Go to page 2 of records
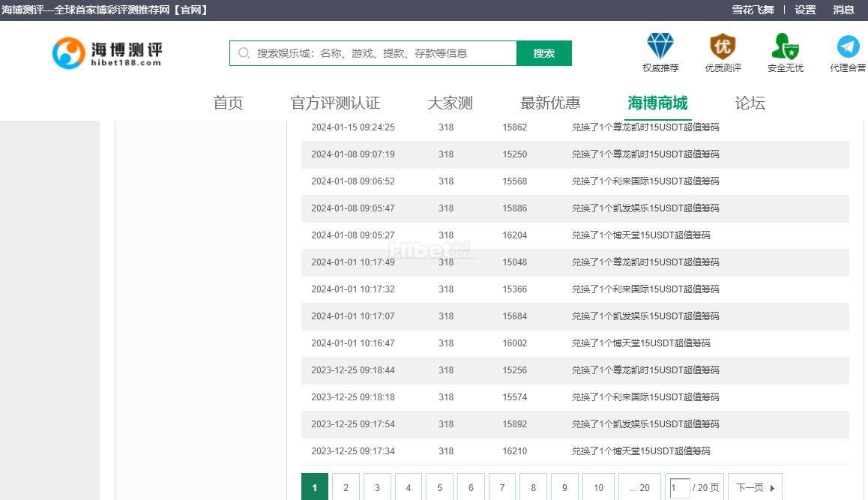868x500 pixels. click(346, 487)
